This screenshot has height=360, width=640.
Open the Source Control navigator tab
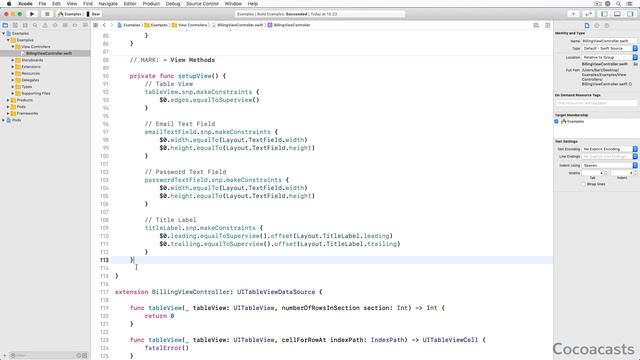click(x=15, y=25)
